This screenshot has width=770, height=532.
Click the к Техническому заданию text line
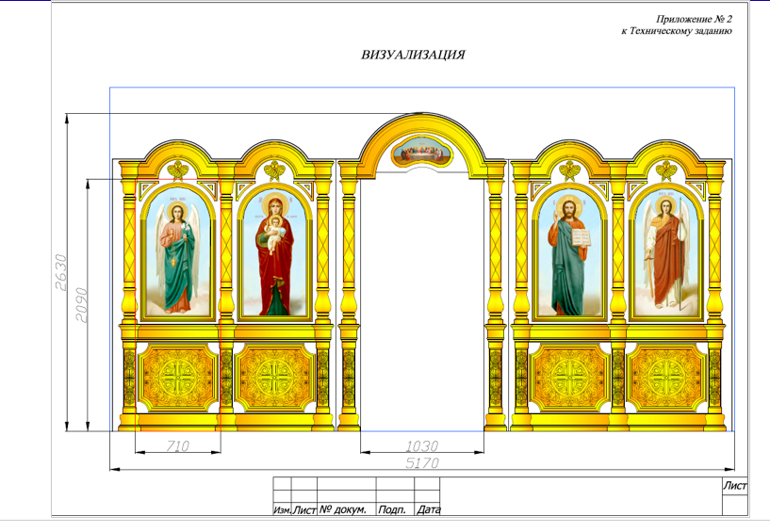676,31
